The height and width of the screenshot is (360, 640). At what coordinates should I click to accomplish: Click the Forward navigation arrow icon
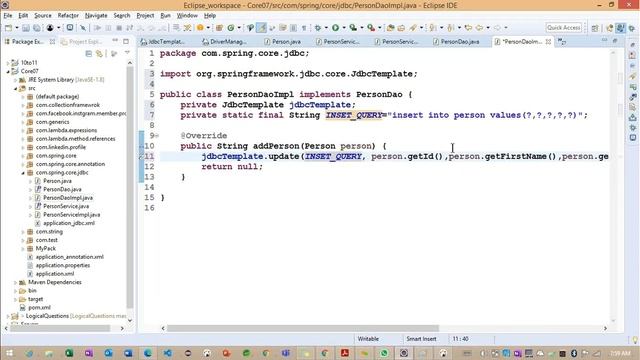point(497,28)
